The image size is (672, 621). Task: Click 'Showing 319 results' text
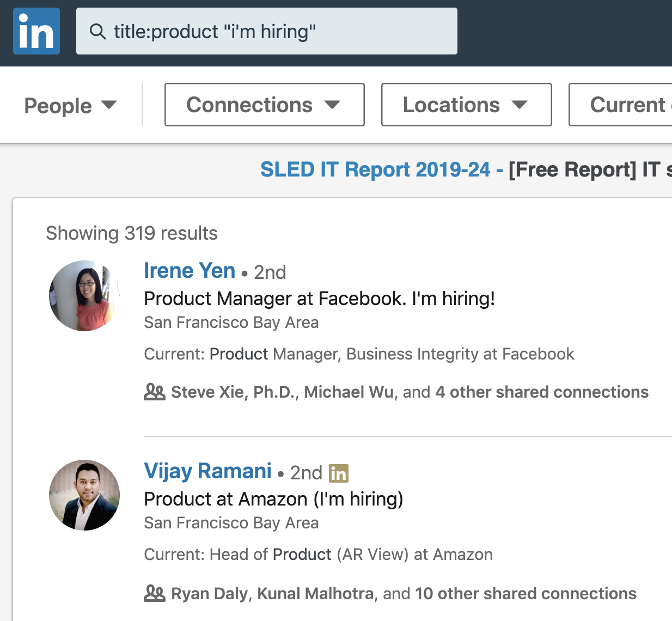pyautogui.click(x=132, y=233)
